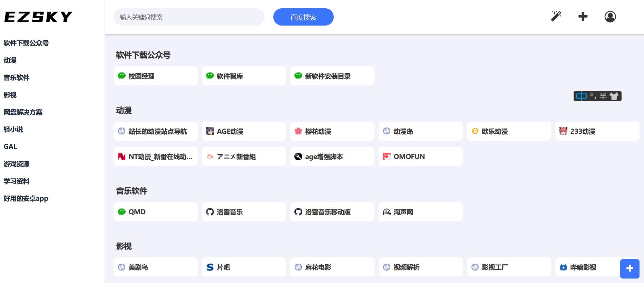The height and width of the screenshot is (283, 644).
Task: Select 动漫 in the sidebar menu
Action: [x=10, y=60]
